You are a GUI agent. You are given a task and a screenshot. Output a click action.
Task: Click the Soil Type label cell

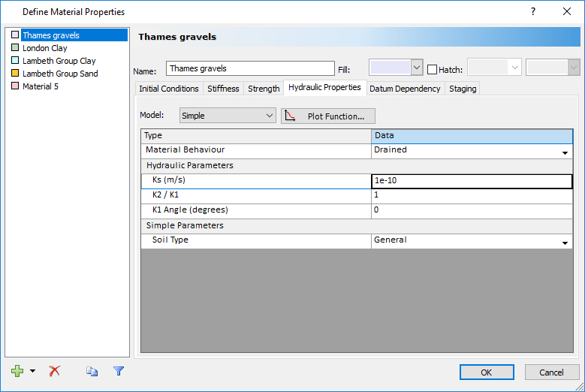pos(256,241)
